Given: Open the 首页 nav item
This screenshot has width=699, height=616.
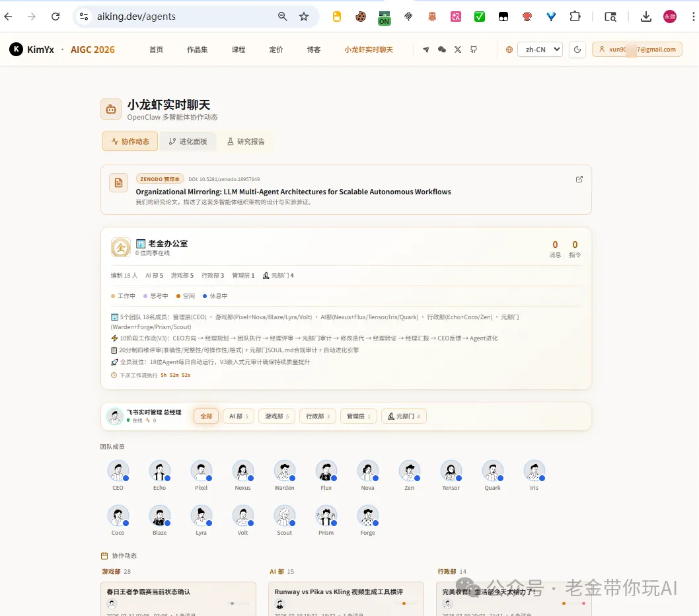Looking at the screenshot, I should [156, 50].
